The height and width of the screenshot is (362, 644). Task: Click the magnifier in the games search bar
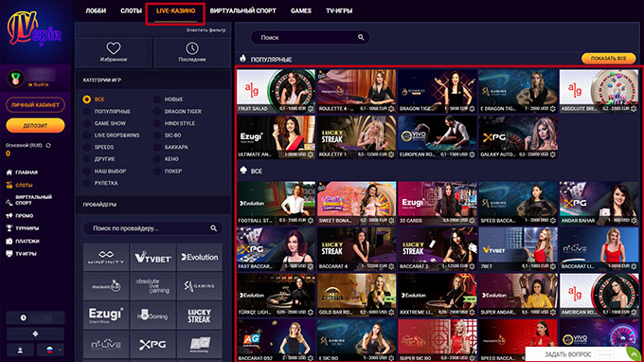click(x=361, y=37)
